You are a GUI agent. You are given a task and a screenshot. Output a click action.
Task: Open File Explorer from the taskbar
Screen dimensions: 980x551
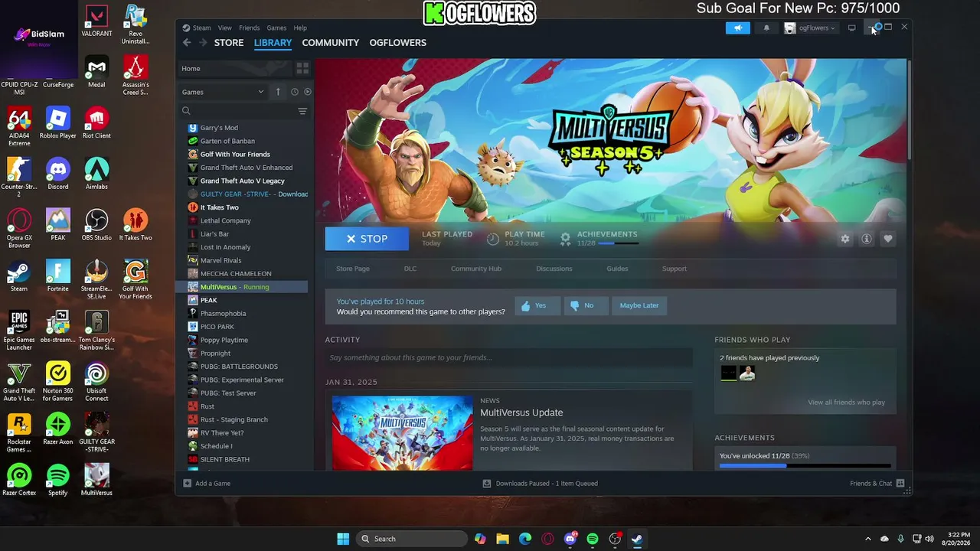coord(503,539)
